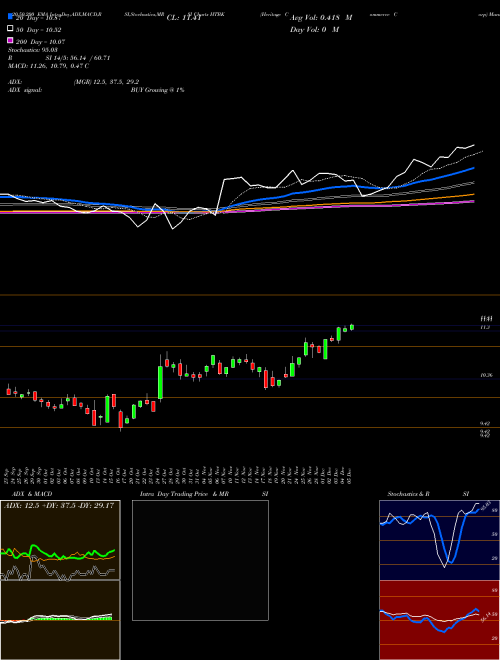Click the 'CL: 11.41' closing price label
The height and width of the screenshot is (660, 500).
(x=184, y=18)
